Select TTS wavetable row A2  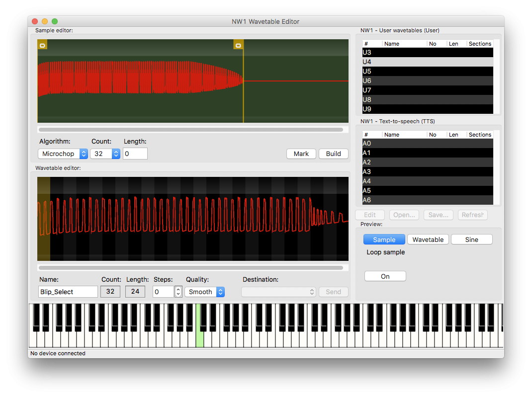(x=428, y=162)
